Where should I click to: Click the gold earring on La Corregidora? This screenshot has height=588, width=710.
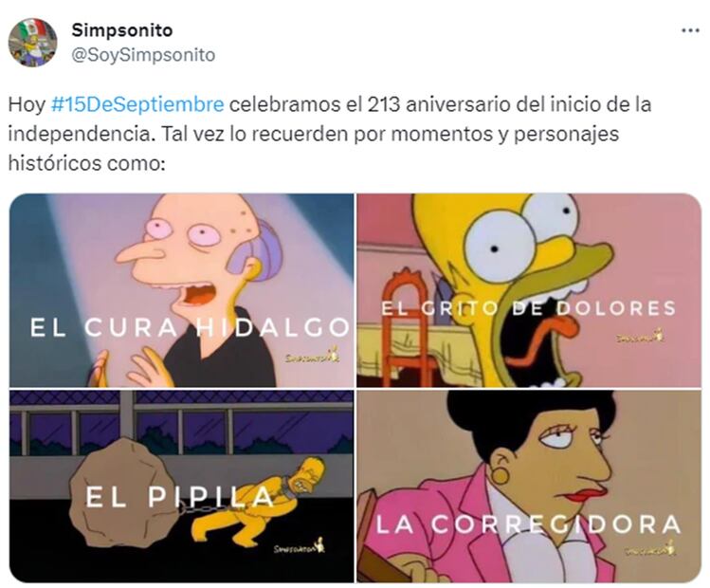click(501, 475)
